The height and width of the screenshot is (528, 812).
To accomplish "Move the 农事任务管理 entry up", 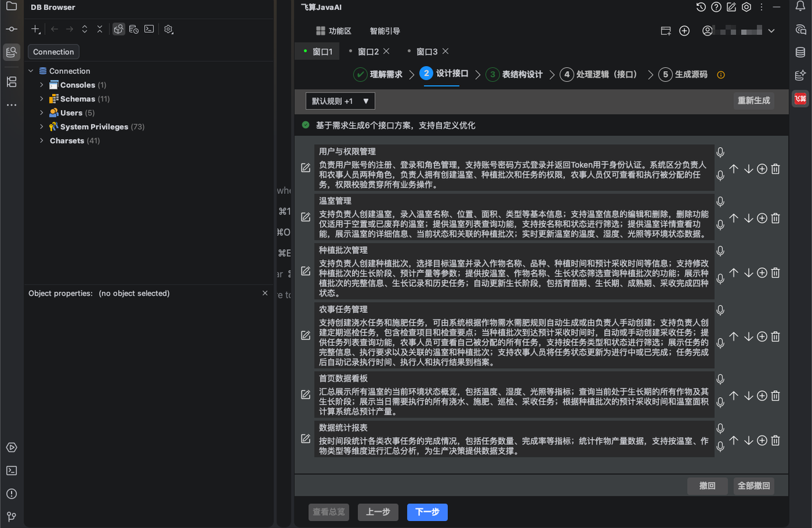I will [734, 337].
